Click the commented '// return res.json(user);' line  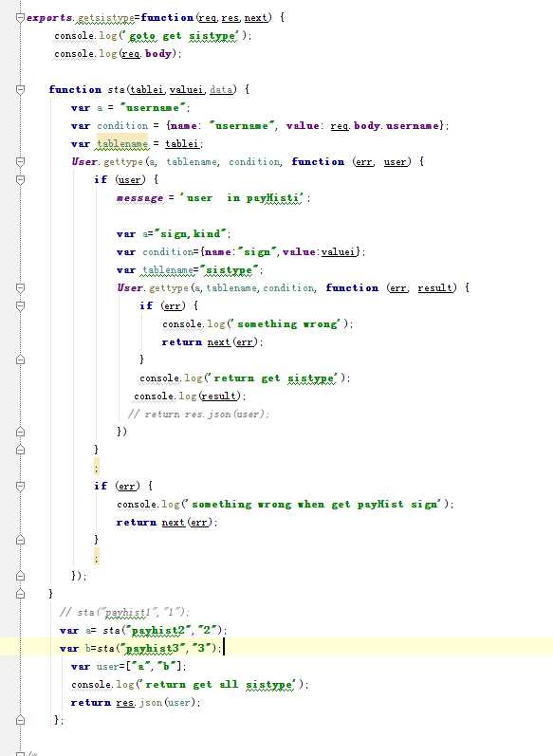coord(198,414)
